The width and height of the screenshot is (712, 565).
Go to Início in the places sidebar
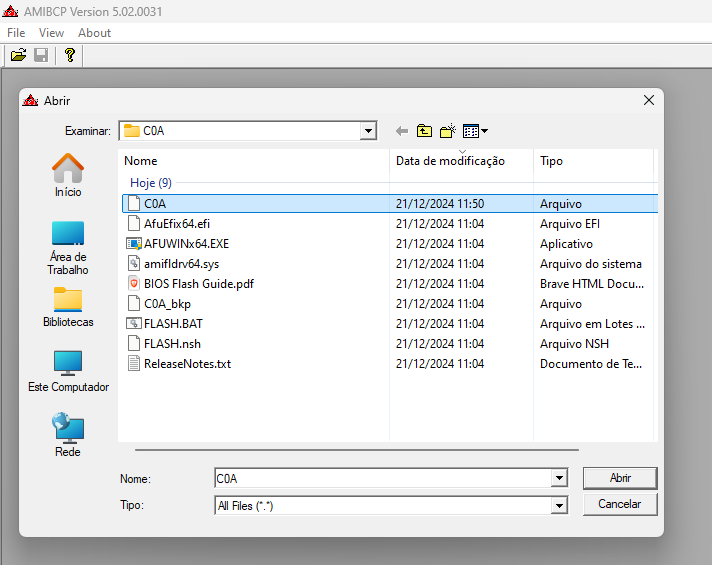[68, 176]
